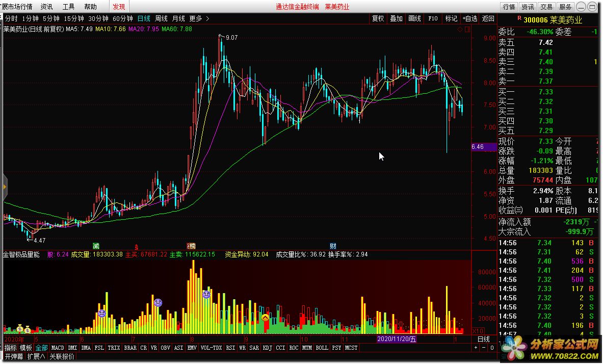Screen dimensions: 603x364
Task: Expand 更多 period options
Action: [195, 18]
